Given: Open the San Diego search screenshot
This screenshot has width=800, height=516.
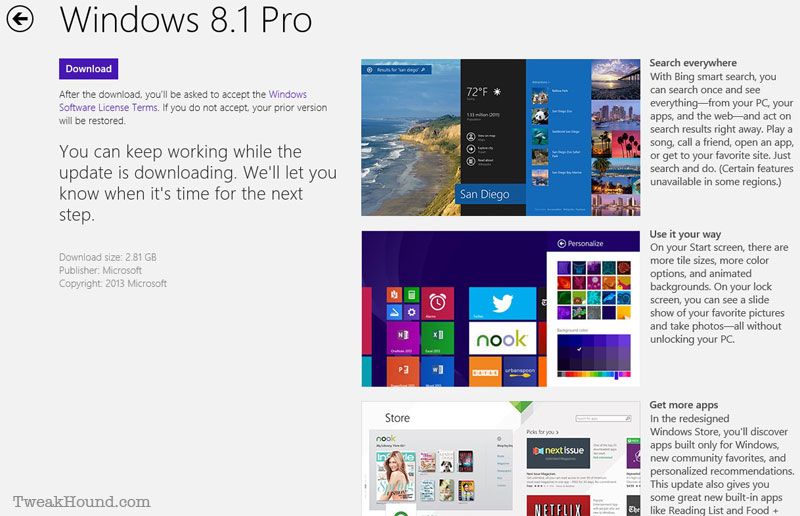Looking at the screenshot, I should tap(501, 137).
